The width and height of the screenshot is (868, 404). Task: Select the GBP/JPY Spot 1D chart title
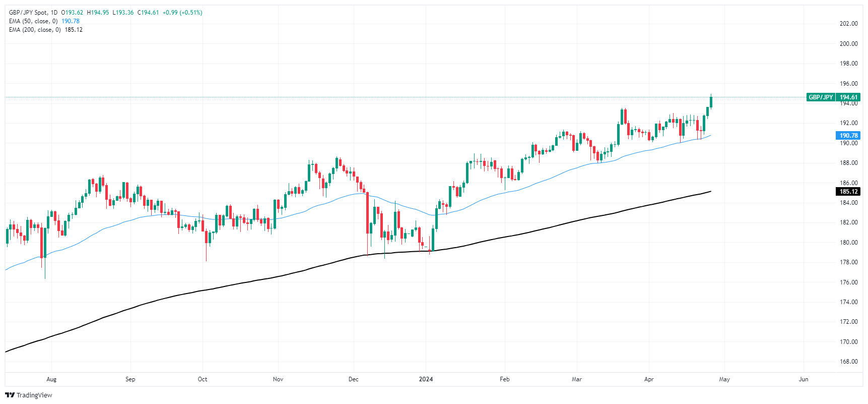click(33, 13)
